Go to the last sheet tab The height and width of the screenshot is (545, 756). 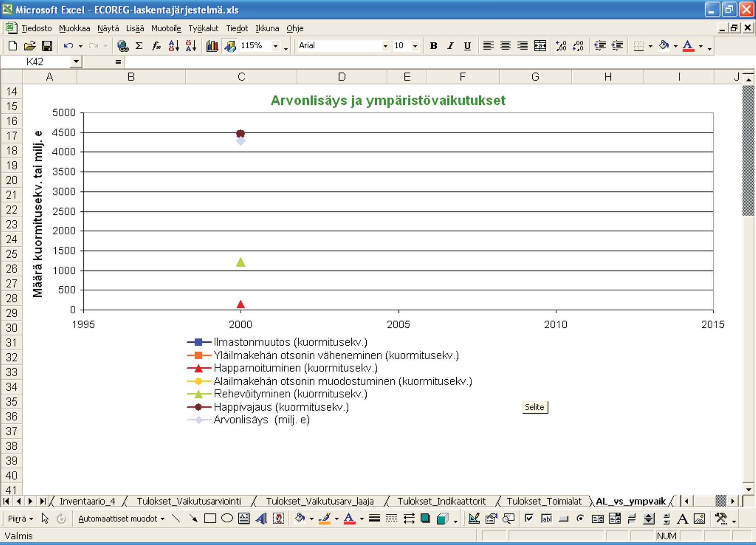click(x=43, y=501)
